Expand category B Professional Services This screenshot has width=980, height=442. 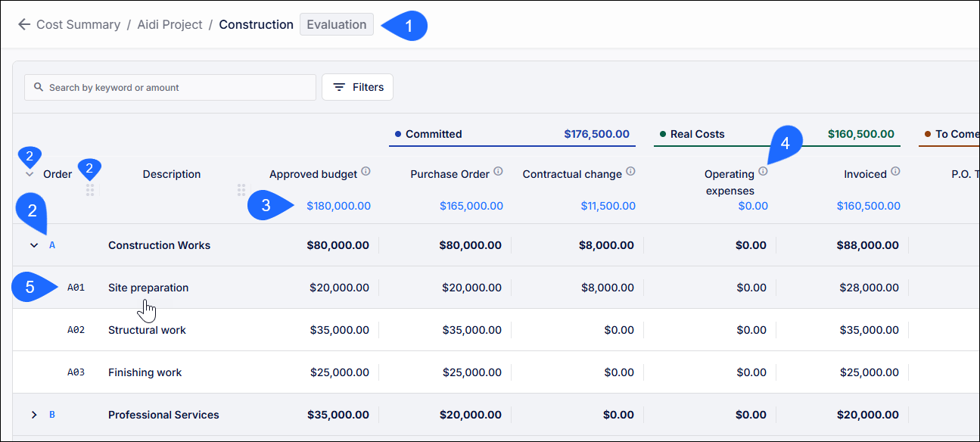34,415
